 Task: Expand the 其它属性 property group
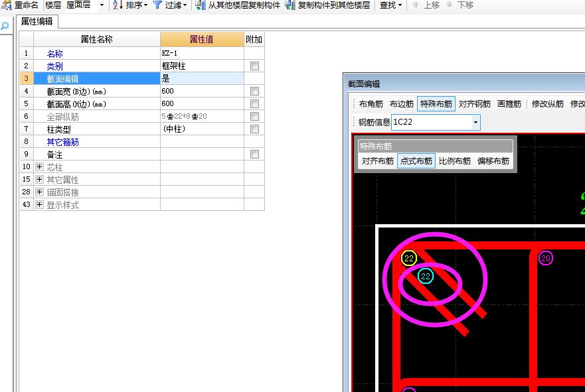tap(40, 179)
